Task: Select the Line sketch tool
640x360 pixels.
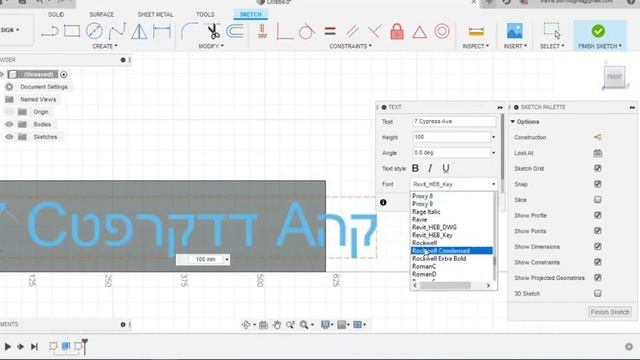Action: [50, 31]
